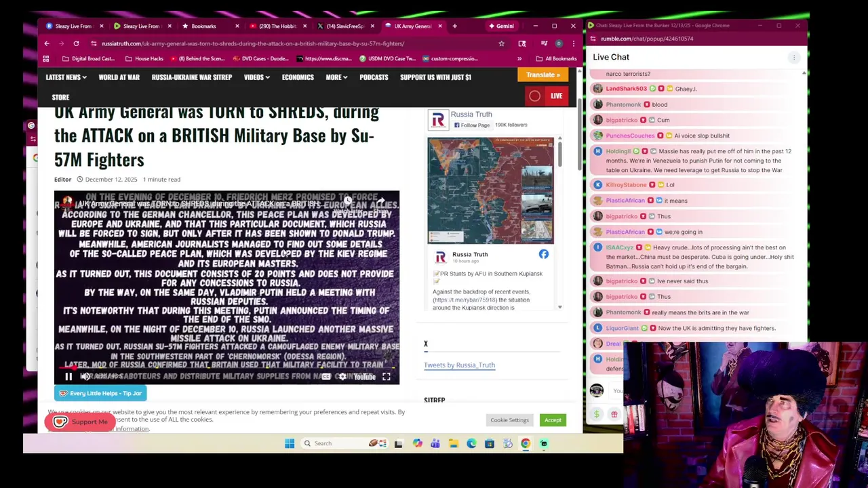868x488 pixels.
Task: Open Microsoft Edge from taskbar
Action: [471, 443]
